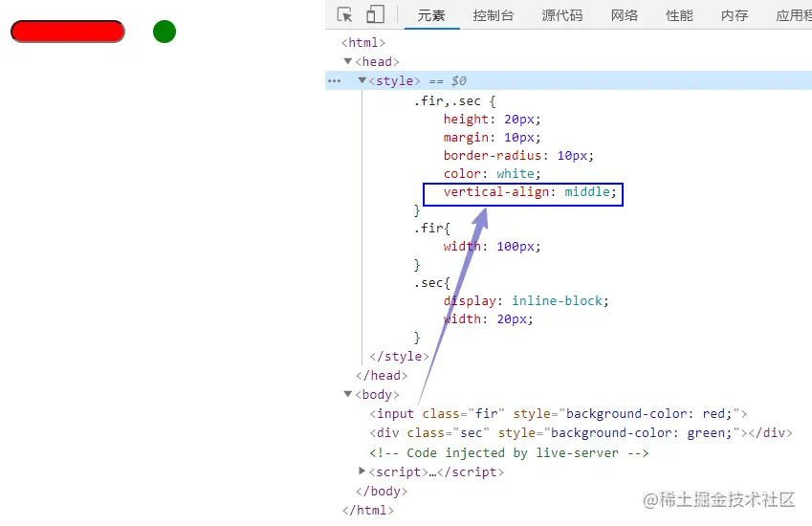Select the closing html tag
This screenshot has height=526, width=812.
pyautogui.click(x=368, y=511)
